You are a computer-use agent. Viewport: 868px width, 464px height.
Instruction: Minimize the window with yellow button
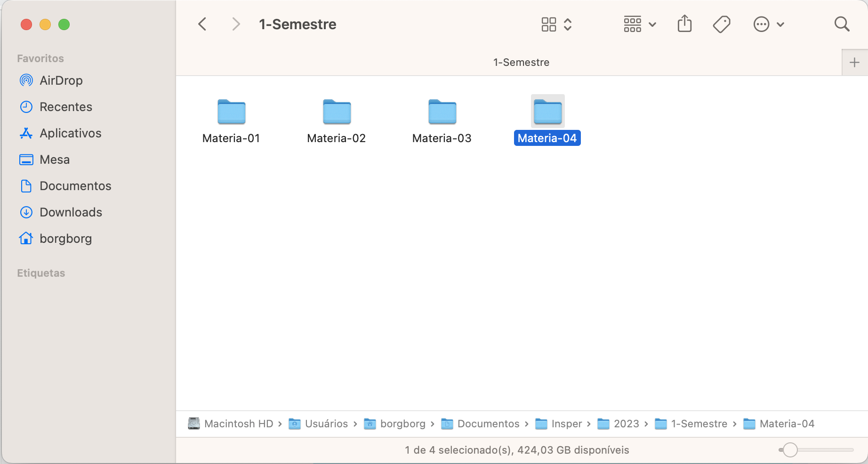(45, 24)
